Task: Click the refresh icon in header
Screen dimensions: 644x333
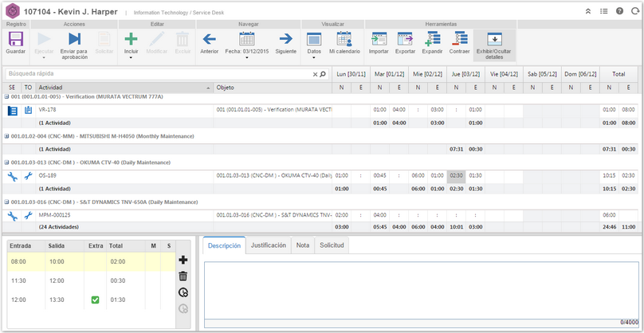Action: (635, 11)
